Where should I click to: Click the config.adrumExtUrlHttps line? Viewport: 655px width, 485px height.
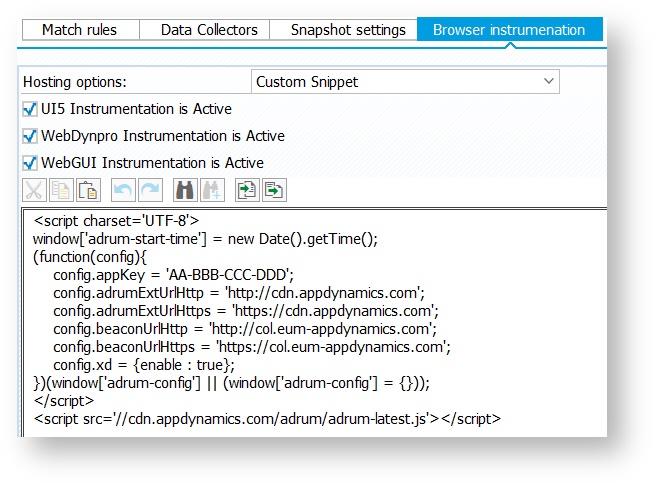[246, 311]
